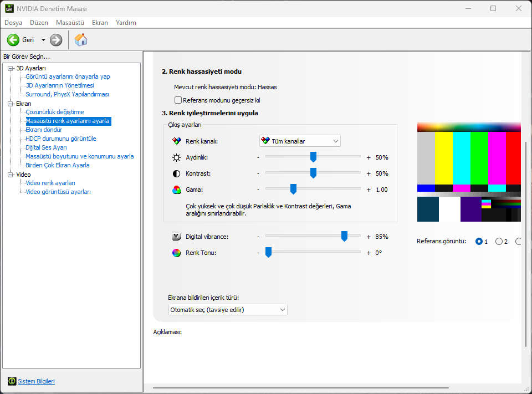Select Masaüstü renk ayarlarını ayarla item
532x394 pixels.
tap(69, 121)
